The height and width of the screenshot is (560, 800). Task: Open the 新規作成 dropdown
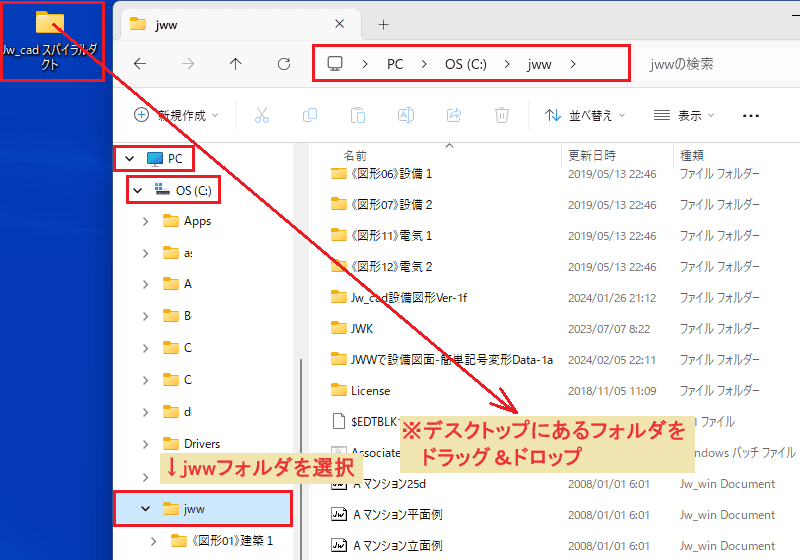176,115
